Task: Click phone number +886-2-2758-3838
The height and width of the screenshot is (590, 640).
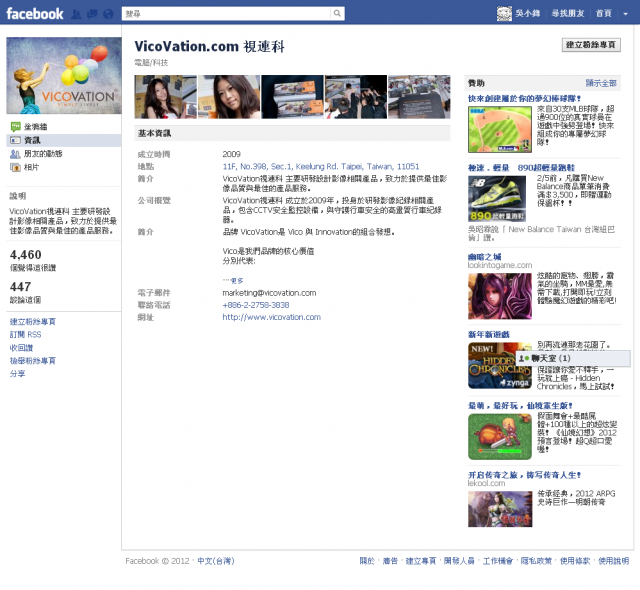Action: 256,305
